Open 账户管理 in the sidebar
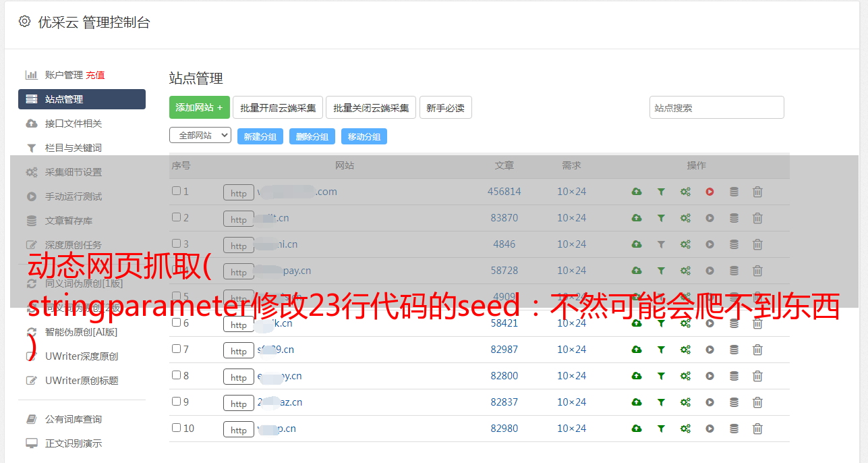868x463 pixels. click(64, 75)
